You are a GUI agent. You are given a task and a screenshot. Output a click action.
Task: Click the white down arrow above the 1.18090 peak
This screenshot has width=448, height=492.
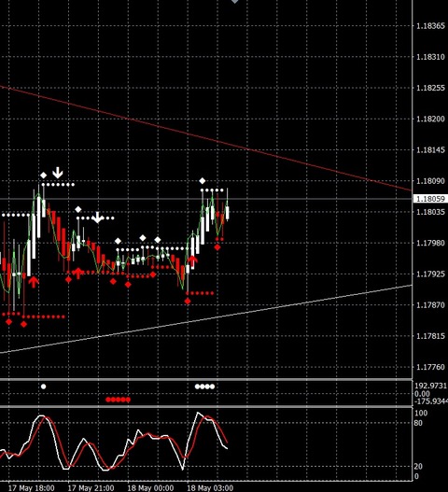[x=58, y=173]
